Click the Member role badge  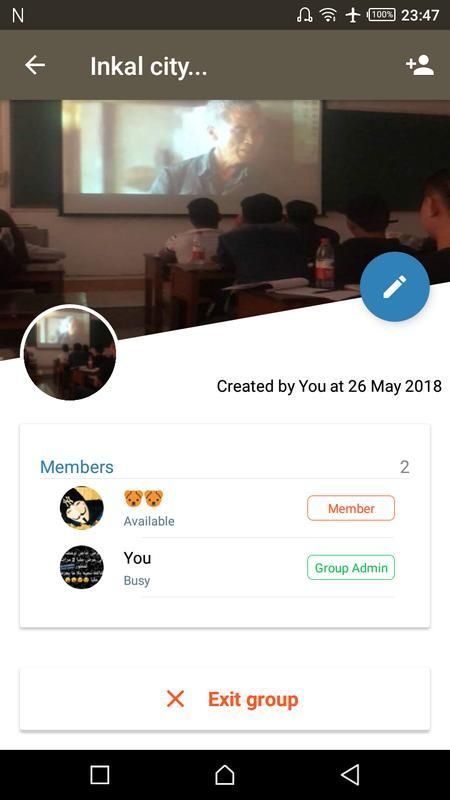[351, 508]
